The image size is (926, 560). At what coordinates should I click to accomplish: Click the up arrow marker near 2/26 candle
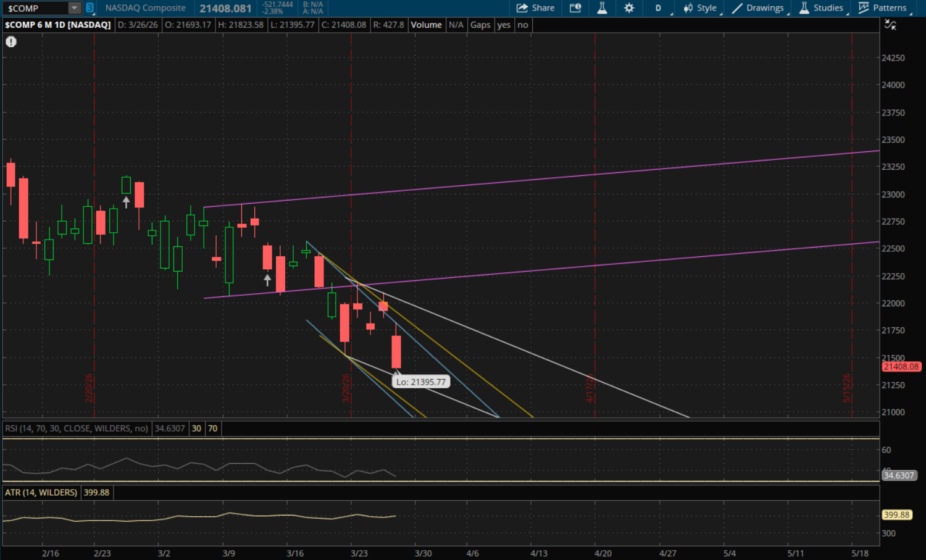pos(126,201)
